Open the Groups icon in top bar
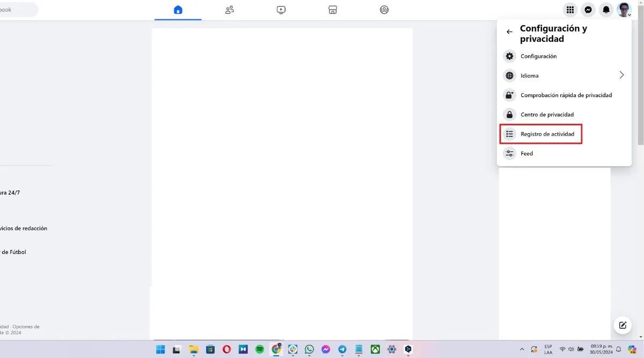Screen dimensions: 644x358 [384, 10]
